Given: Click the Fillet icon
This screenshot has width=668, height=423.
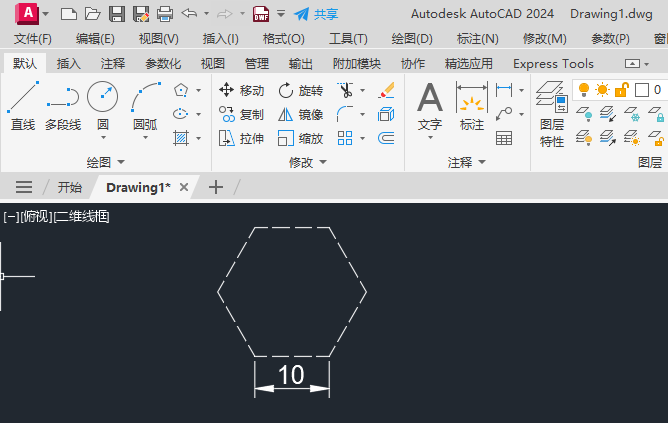Looking at the screenshot, I should coord(345,114).
